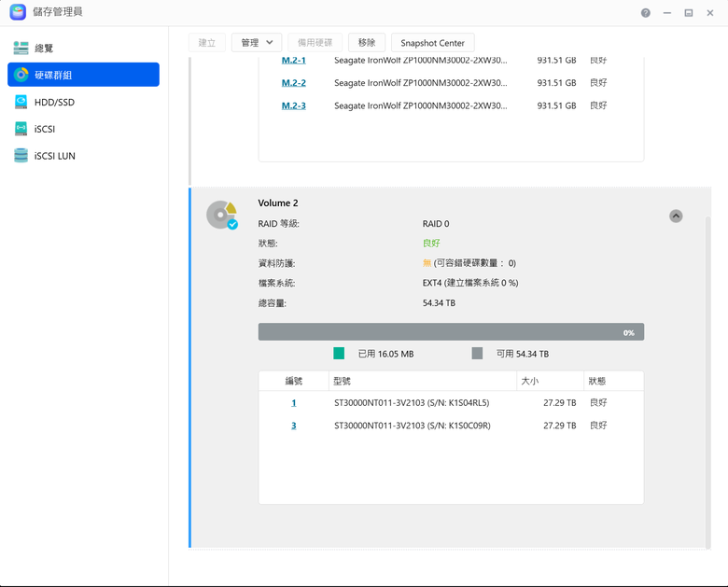Image resolution: width=728 pixels, height=587 pixels.
Task: Click the 0% label on the usage bar
Action: point(629,332)
